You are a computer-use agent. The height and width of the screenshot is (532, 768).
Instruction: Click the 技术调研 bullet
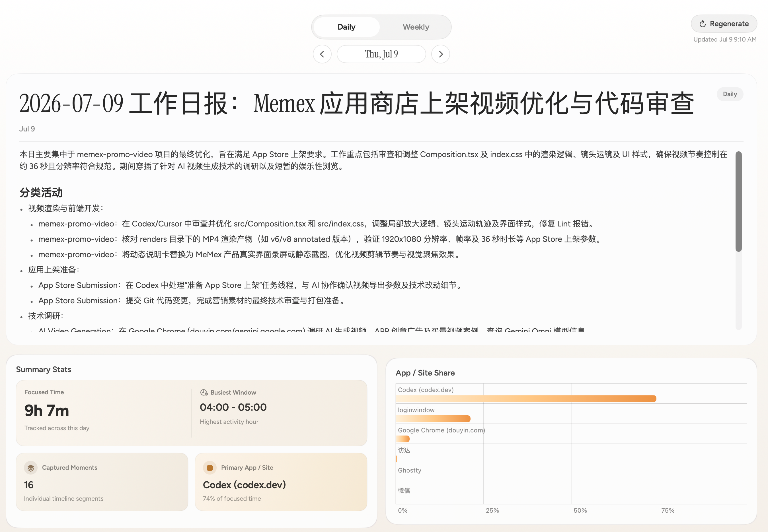point(46,316)
